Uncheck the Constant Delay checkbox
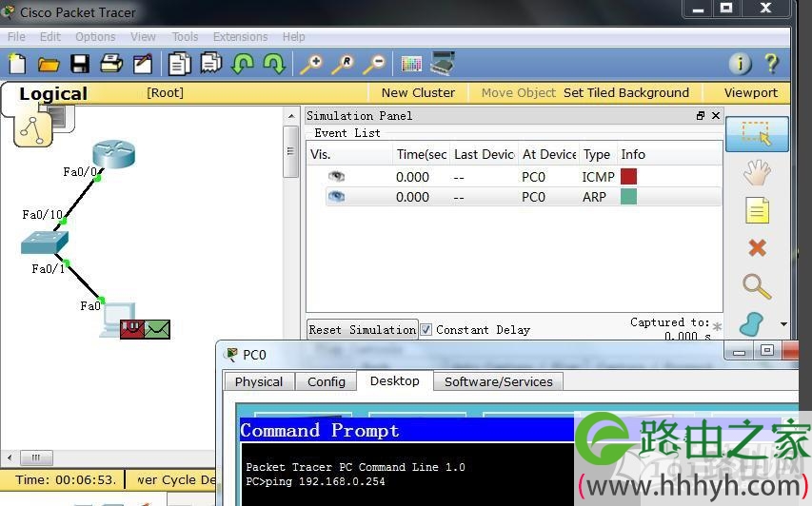Screen dimensions: 812x506 [x=426, y=330]
